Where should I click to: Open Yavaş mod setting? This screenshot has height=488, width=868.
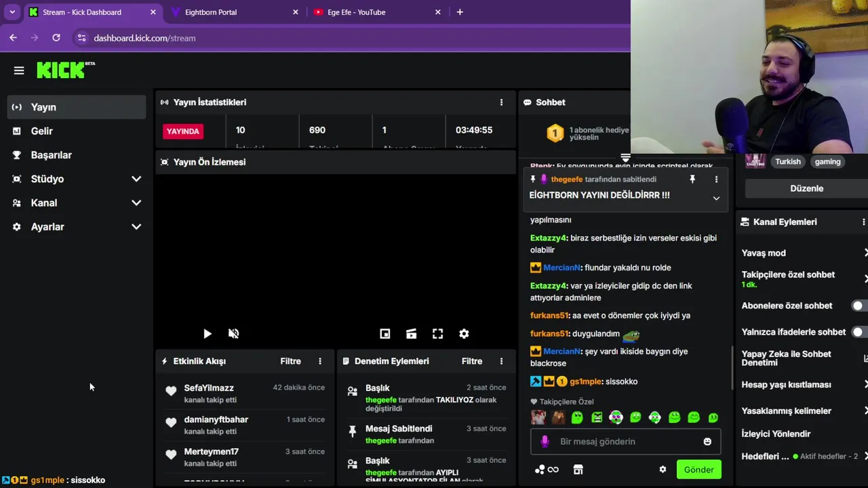click(804, 253)
